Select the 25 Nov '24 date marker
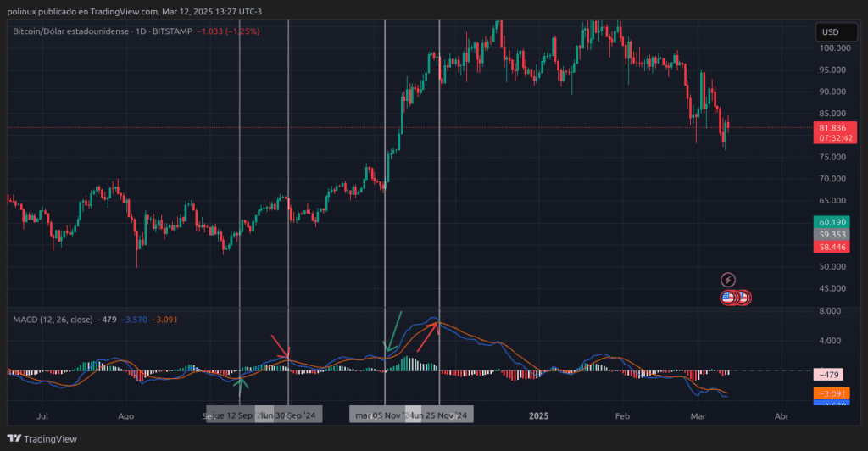The height and width of the screenshot is (451, 868). tap(439, 415)
